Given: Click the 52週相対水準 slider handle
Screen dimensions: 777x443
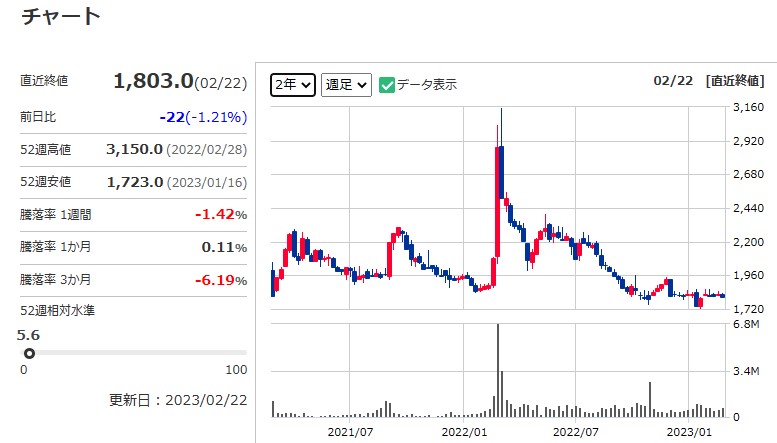Looking at the screenshot, I should click(29, 353).
